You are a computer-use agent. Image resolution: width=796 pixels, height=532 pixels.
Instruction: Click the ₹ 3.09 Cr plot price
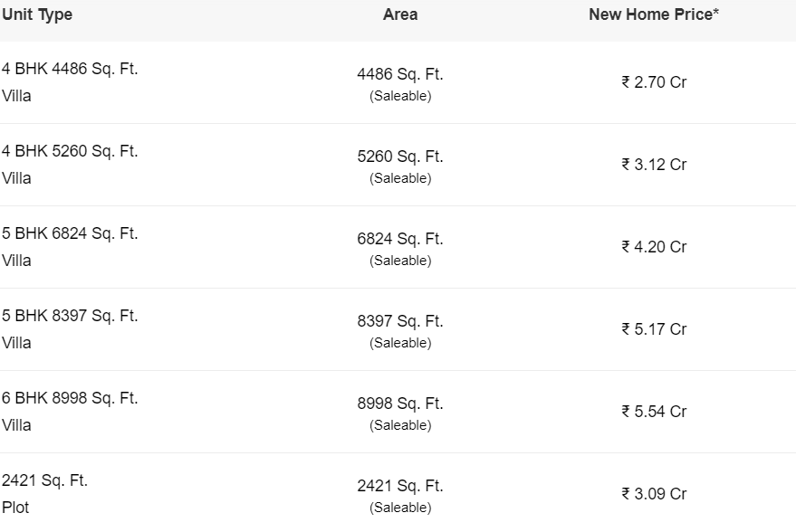[x=654, y=493]
